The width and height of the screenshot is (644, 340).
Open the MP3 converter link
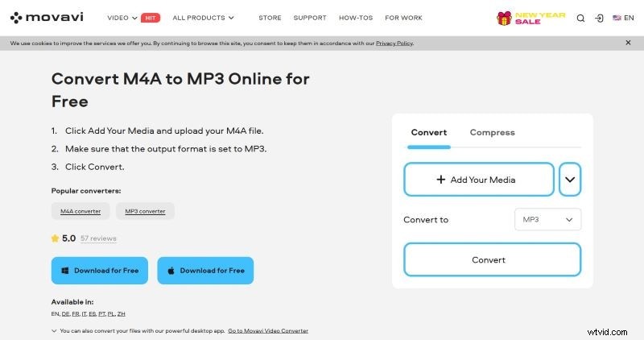(145, 211)
